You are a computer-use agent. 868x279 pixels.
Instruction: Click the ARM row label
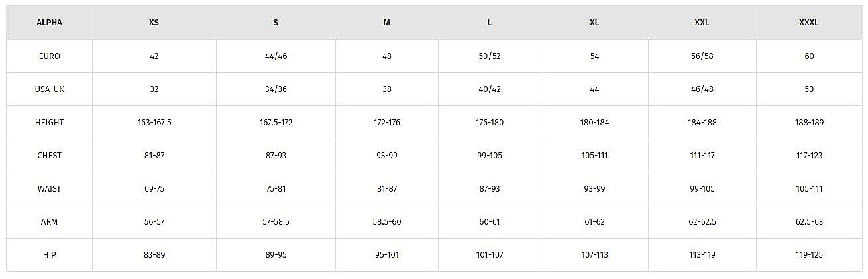pos(50,222)
